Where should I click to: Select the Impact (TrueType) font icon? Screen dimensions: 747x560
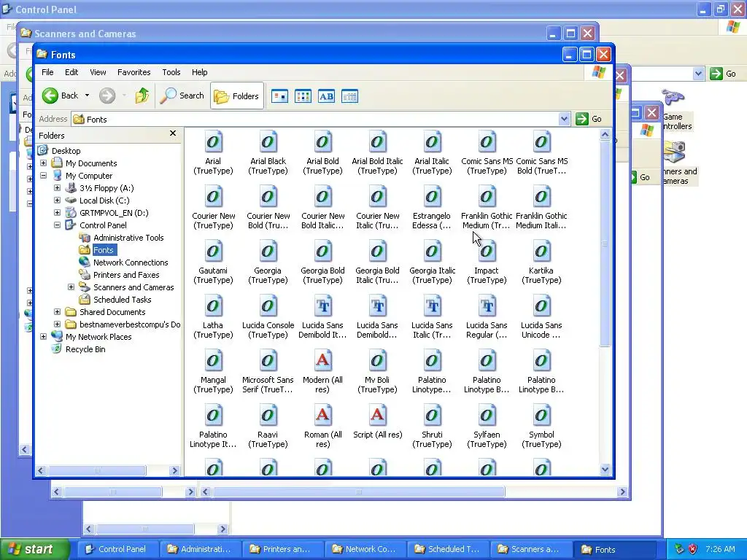487,252
